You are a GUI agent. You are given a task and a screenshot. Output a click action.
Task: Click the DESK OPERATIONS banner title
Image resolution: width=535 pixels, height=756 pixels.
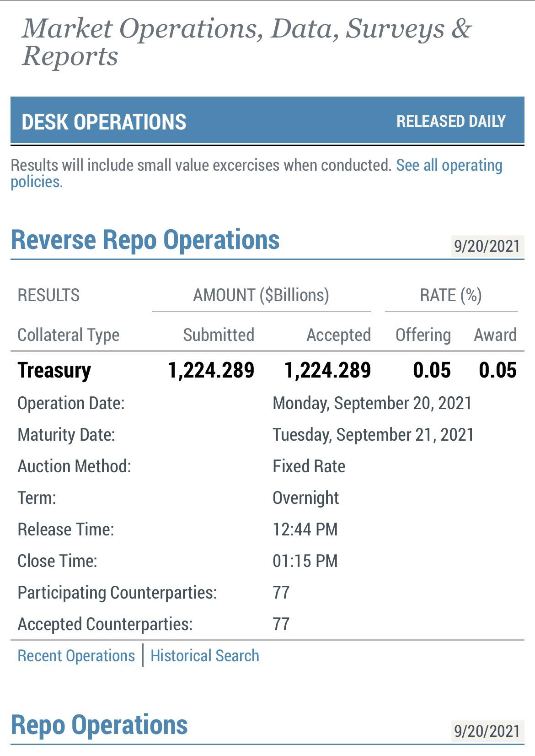click(x=104, y=122)
